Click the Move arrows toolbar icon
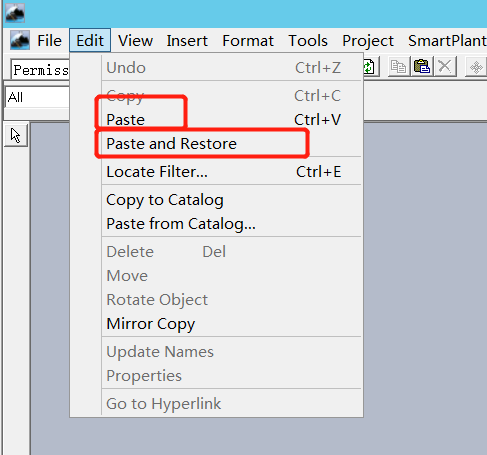Image resolution: width=487 pixels, height=455 pixels. click(x=476, y=67)
